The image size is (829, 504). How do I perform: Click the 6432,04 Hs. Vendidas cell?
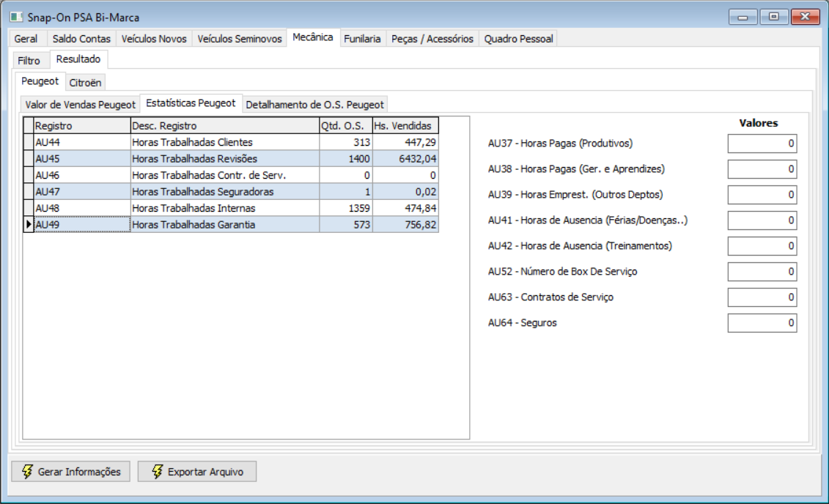click(405, 158)
